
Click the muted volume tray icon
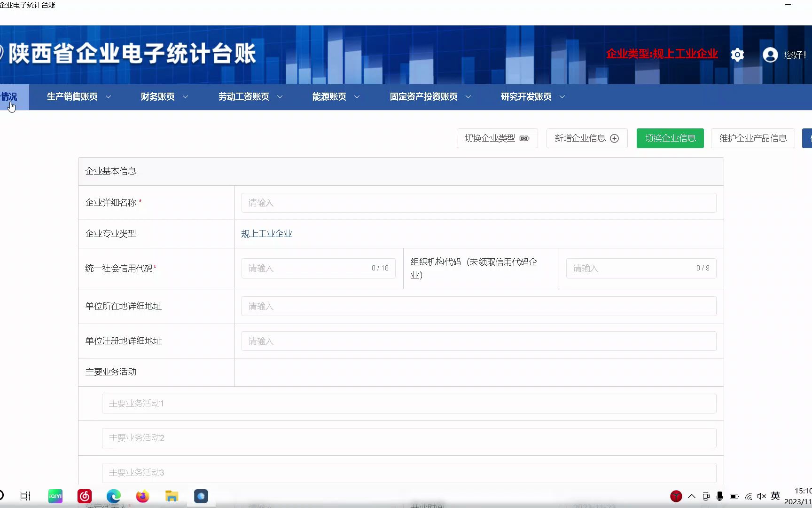tap(762, 496)
